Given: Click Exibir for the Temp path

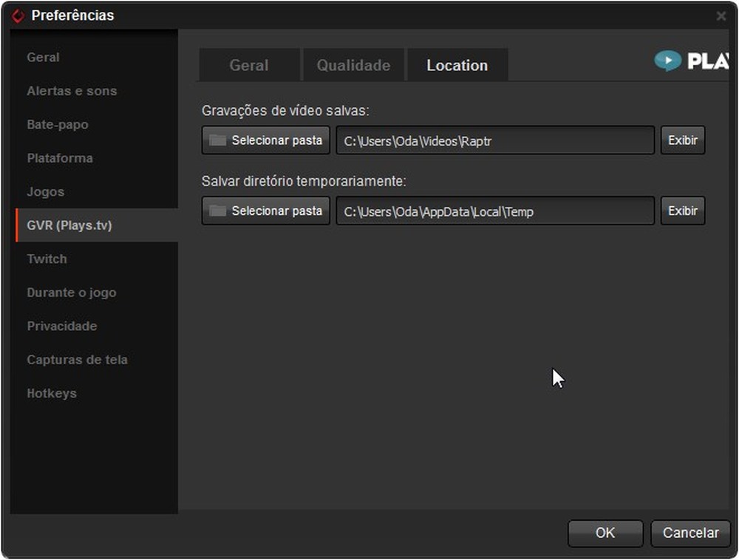Looking at the screenshot, I should click(x=683, y=211).
